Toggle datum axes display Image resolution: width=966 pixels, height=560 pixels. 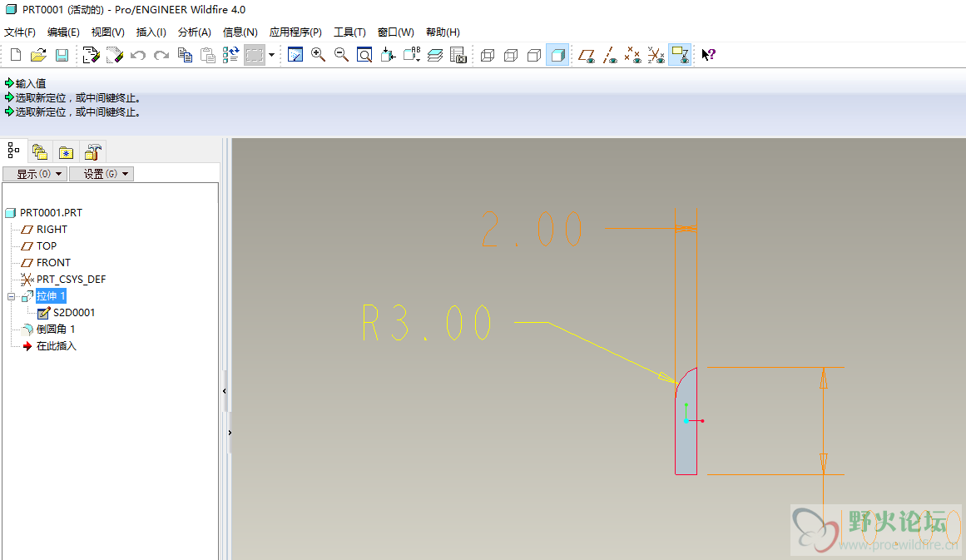point(611,56)
